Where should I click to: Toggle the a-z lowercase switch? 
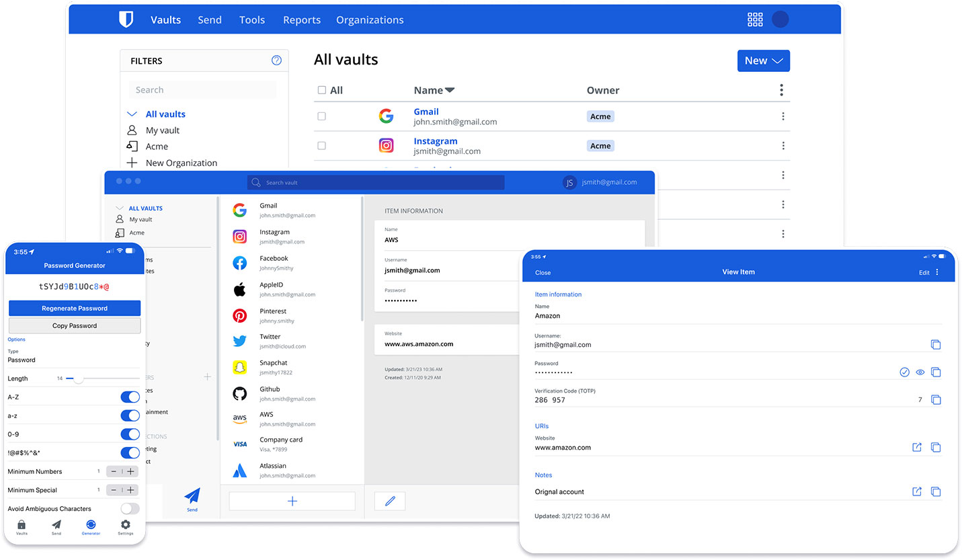click(130, 415)
